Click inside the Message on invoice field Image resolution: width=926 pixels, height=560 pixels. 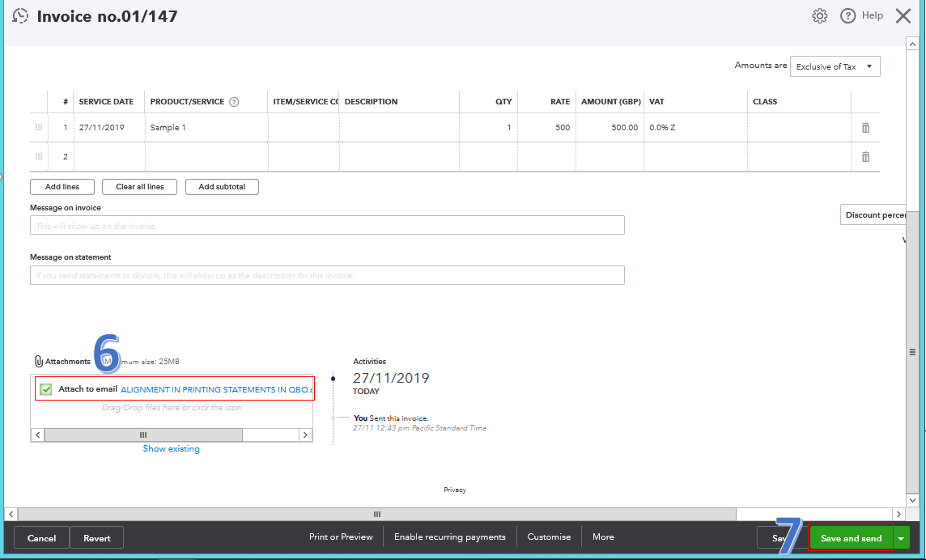coord(327,224)
